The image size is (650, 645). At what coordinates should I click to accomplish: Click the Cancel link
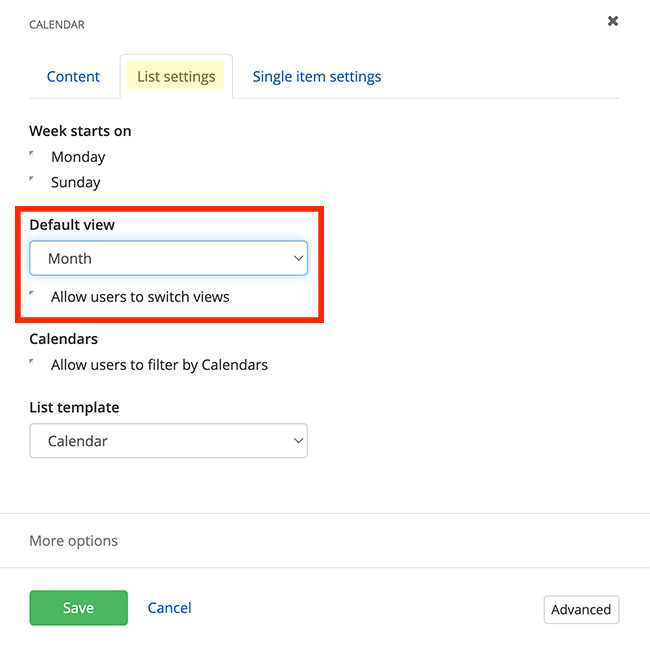click(169, 608)
